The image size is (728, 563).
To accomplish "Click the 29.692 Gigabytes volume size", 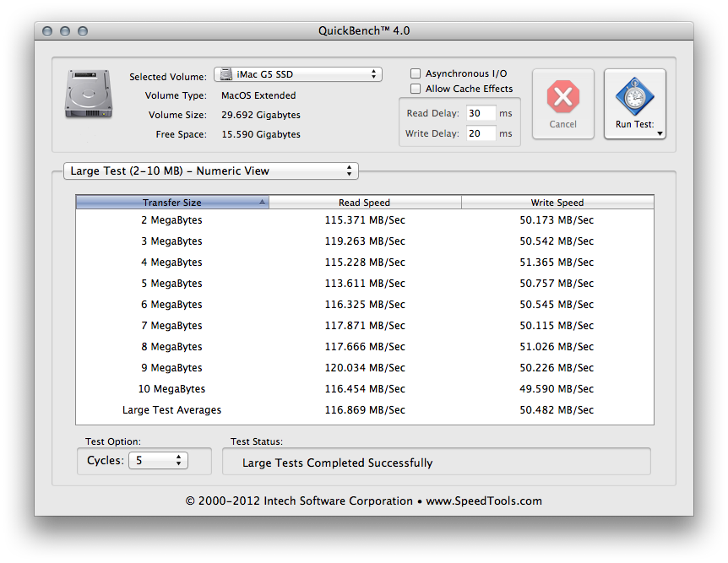I will click(x=261, y=115).
